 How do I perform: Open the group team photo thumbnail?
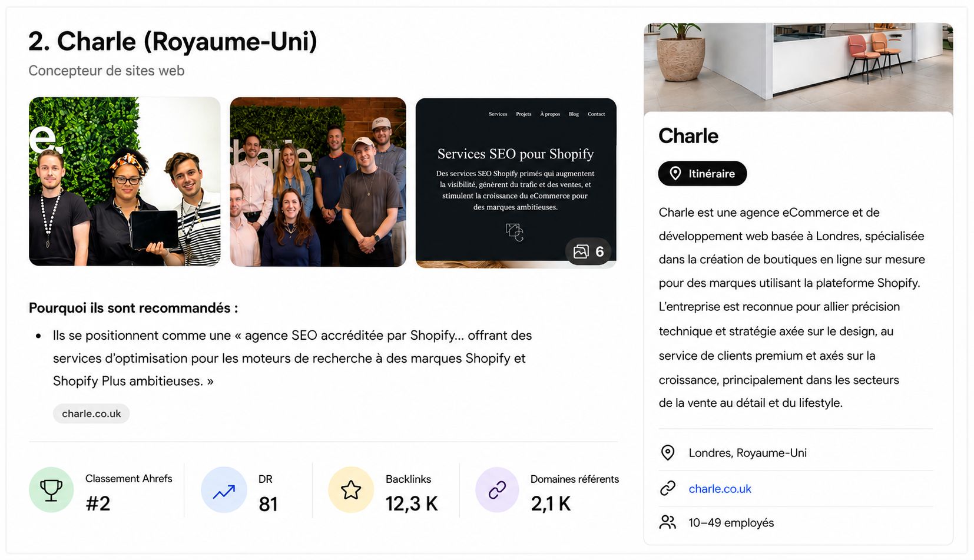[x=318, y=182]
